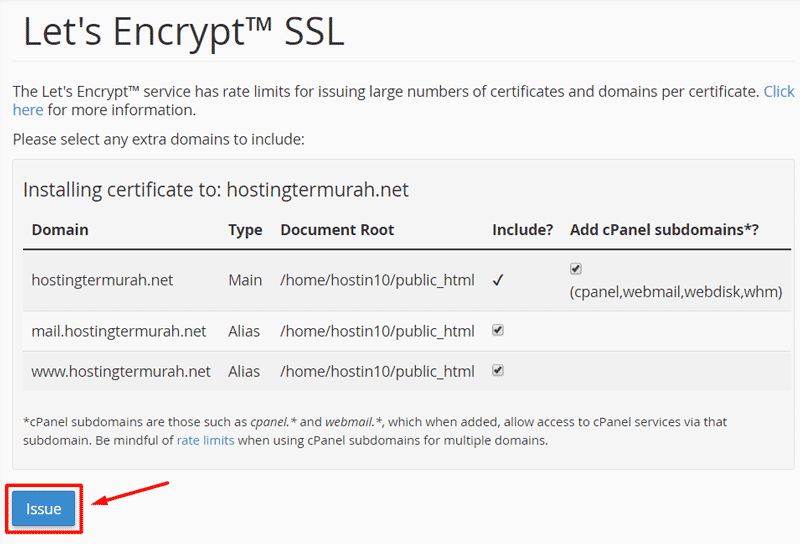The image size is (800, 544).
Task: Click the Domain column header
Action: 60,230
